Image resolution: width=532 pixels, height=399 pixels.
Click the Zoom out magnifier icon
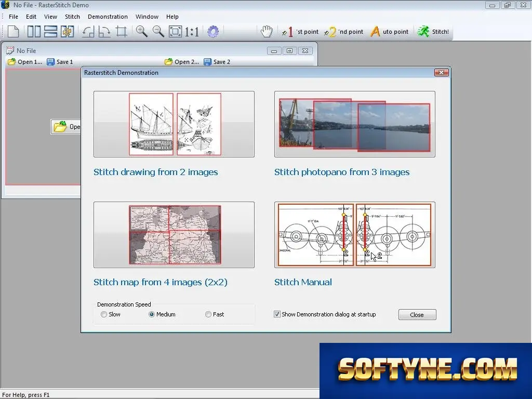(x=158, y=32)
